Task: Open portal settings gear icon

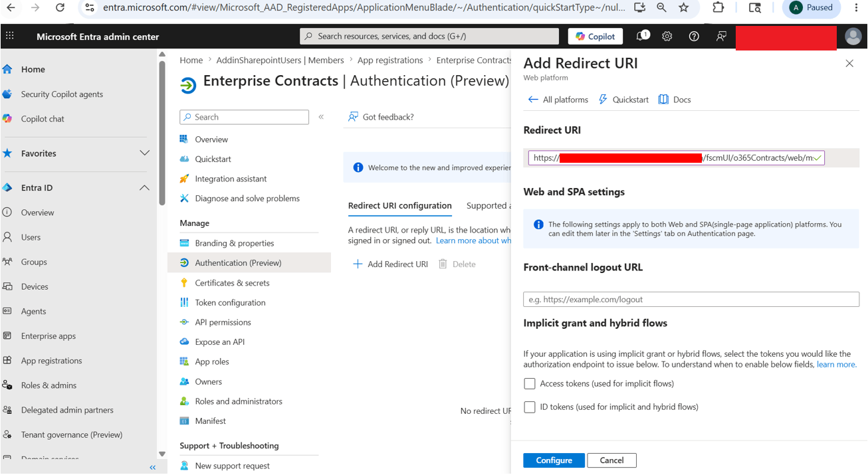Action: pos(667,37)
